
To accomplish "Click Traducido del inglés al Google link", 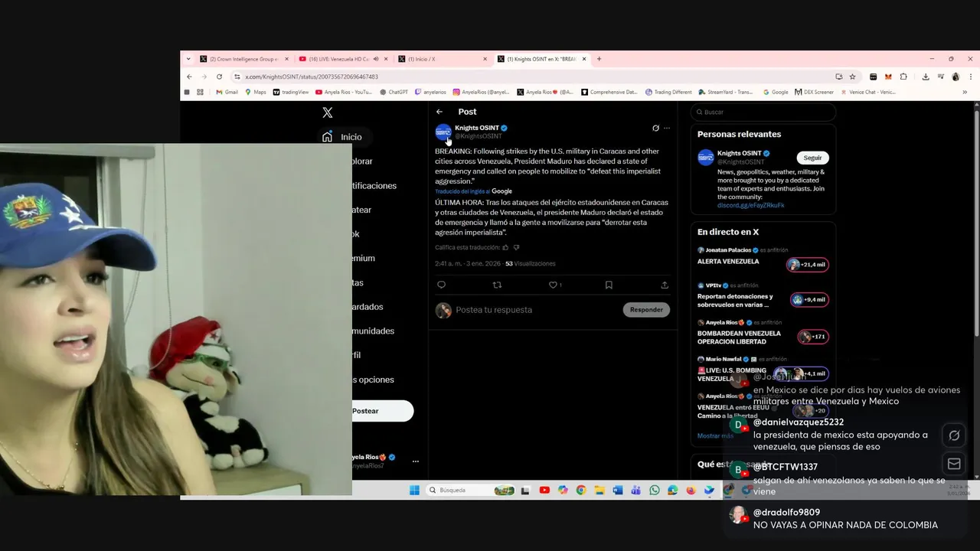I will [473, 191].
